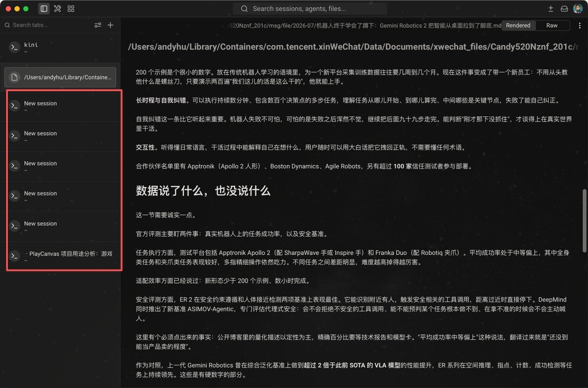Click the heading 数据说了什么，也没说什么
The width and height of the screenshot is (588, 388).
pyautogui.click(x=203, y=191)
